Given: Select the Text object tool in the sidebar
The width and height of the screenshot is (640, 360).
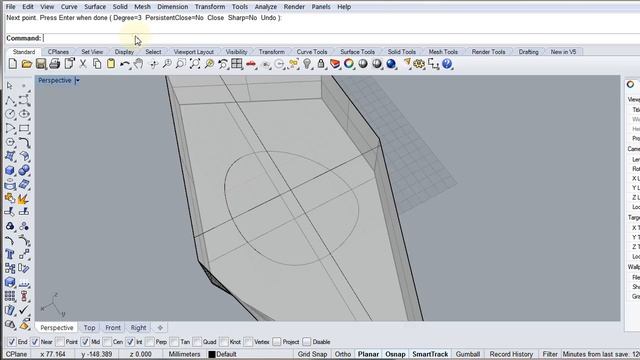Looking at the screenshot, I should 10,254.
